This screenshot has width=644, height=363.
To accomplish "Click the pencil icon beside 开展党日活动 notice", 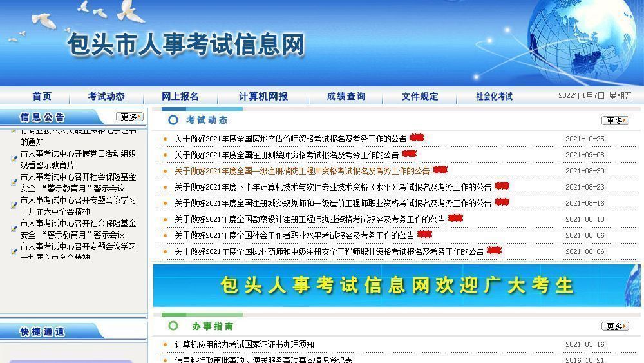I will pyautogui.click(x=14, y=159).
